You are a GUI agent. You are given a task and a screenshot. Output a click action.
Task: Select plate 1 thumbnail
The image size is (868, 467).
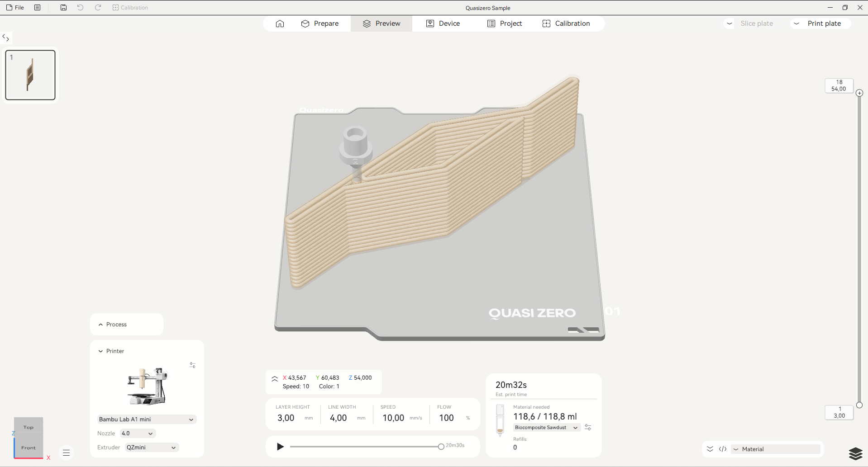pyautogui.click(x=30, y=75)
